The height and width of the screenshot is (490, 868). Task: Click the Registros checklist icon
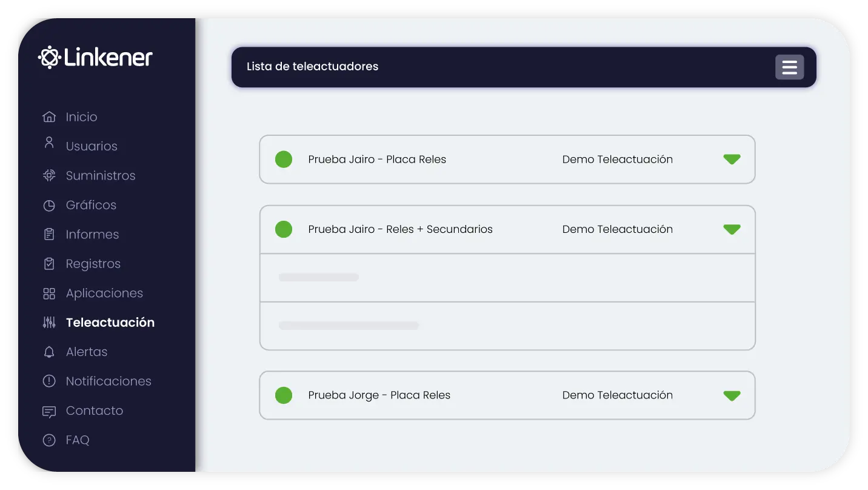[x=49, y=264]
